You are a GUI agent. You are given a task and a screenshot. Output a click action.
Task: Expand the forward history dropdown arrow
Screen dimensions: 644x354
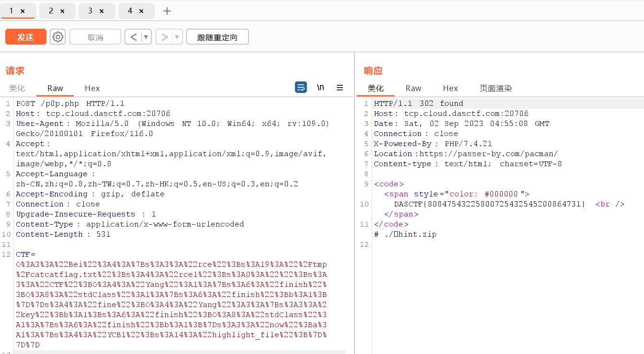(x=177, y=37)
